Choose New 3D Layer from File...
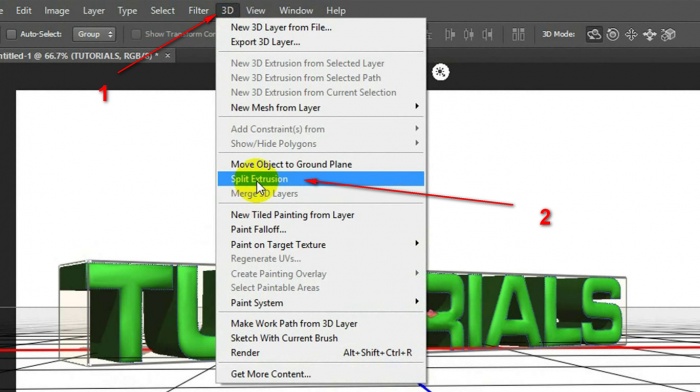 [x=321, y=27]
